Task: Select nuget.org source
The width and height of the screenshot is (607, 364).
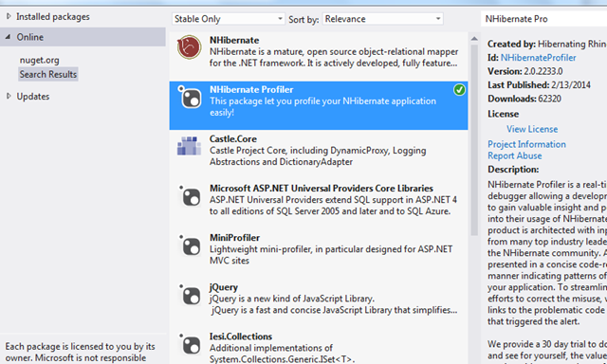Action: pyautogui.click(x=40, y=60)
